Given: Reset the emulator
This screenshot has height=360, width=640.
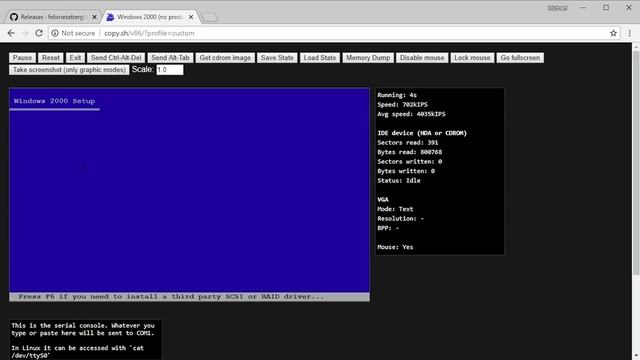Looking at the screenshot, I should point(51,58).
